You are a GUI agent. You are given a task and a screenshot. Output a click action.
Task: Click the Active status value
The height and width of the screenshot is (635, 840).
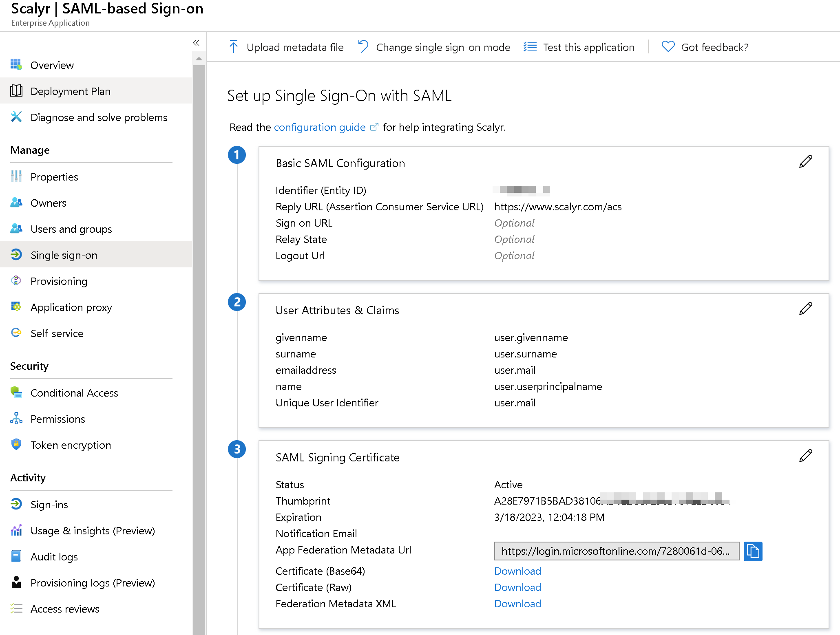click(508, 485)
